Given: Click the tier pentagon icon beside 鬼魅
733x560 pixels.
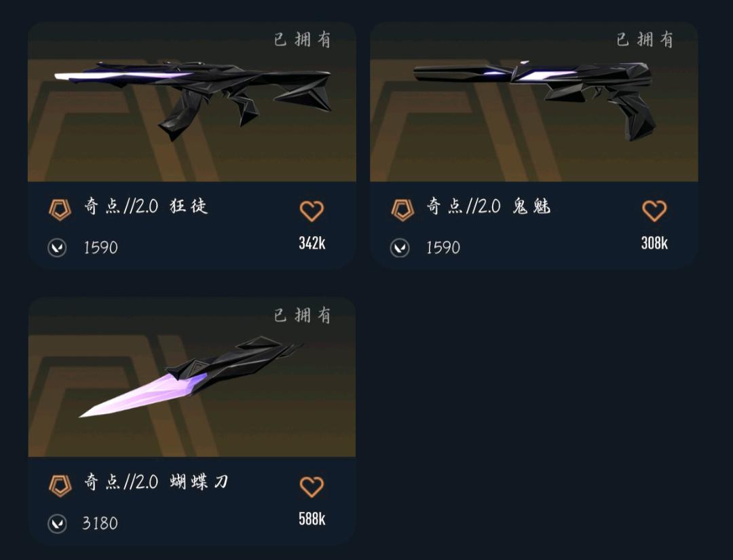Looking at the screenshot, I should coord(402,209).
